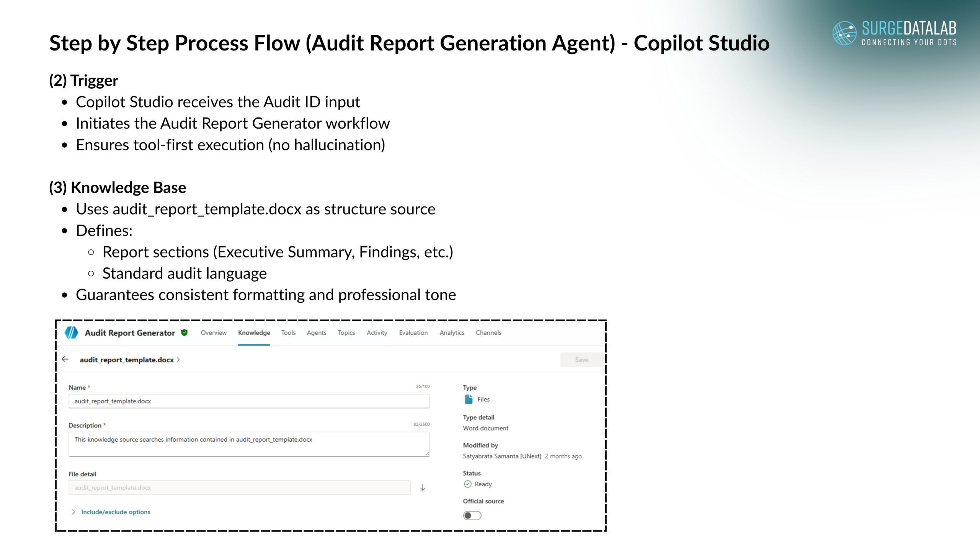Image resolution: width=980 pixels, height=551 pixels.
Task: Open the Channels tab
Action: pyautogui.click(x=488, y=333)
